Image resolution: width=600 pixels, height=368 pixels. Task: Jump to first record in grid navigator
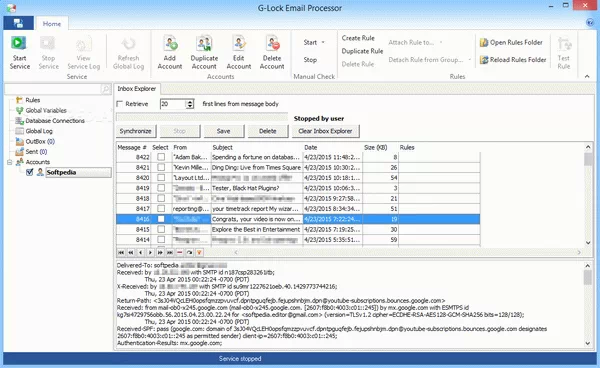pyautogui.click(x=121, y=252)
